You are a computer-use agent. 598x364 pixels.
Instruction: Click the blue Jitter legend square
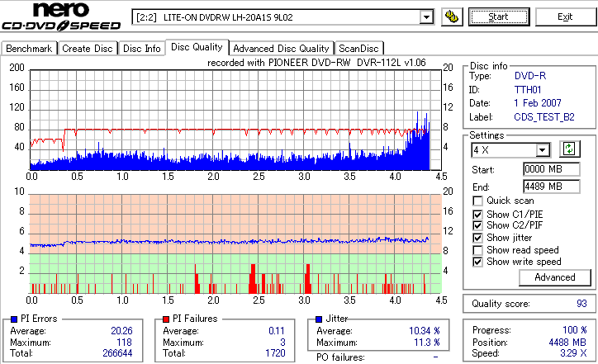(319, 319)
